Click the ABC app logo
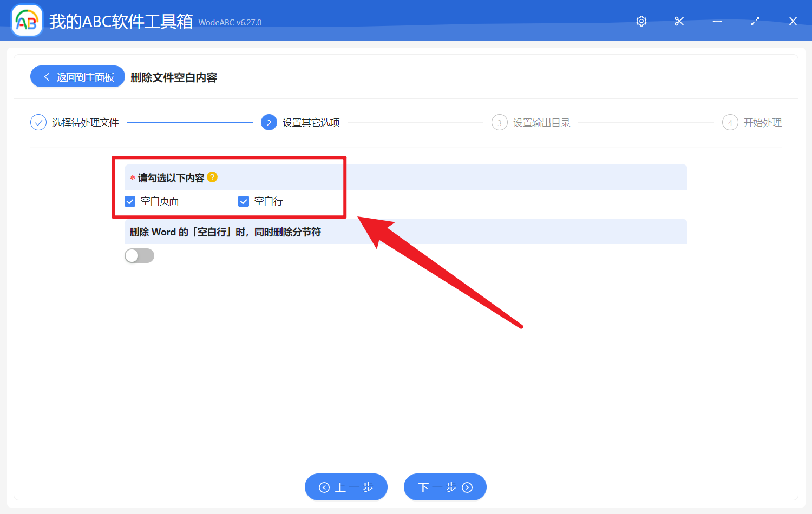The image size is (812, 514). point(27,21)
